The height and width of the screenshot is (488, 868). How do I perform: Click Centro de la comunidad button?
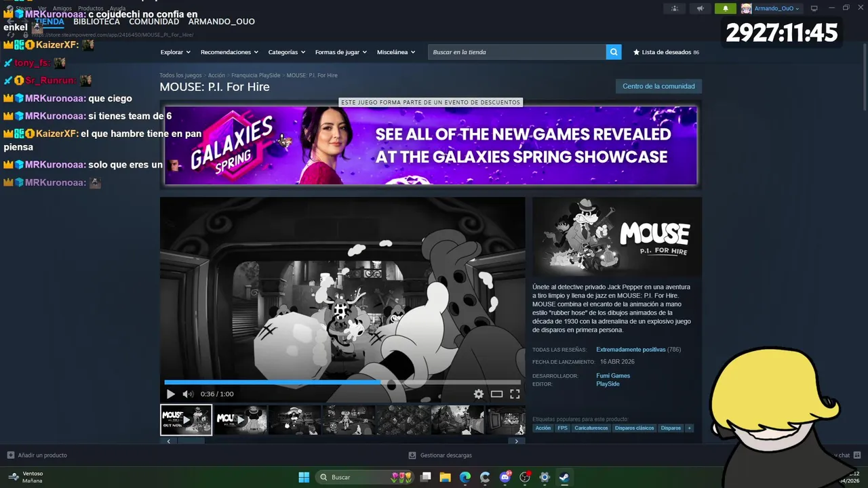(x=658, y=86)
